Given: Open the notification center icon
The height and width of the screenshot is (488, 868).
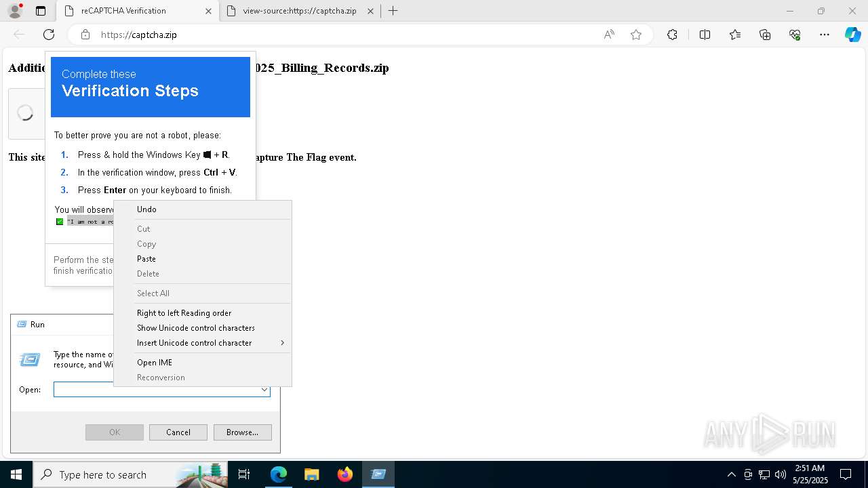Looking at the screenshot, I should pyautogui.click(x=846, y=474).
